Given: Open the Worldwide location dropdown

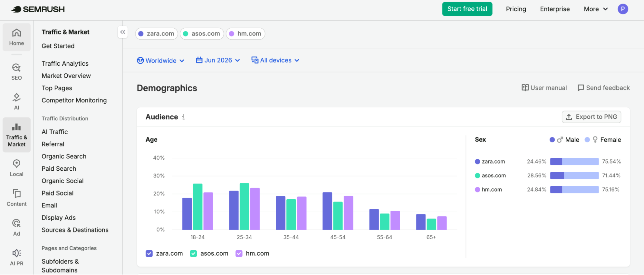Looking at the screenshot, I should pyautogui.click(x=160, y=61).
